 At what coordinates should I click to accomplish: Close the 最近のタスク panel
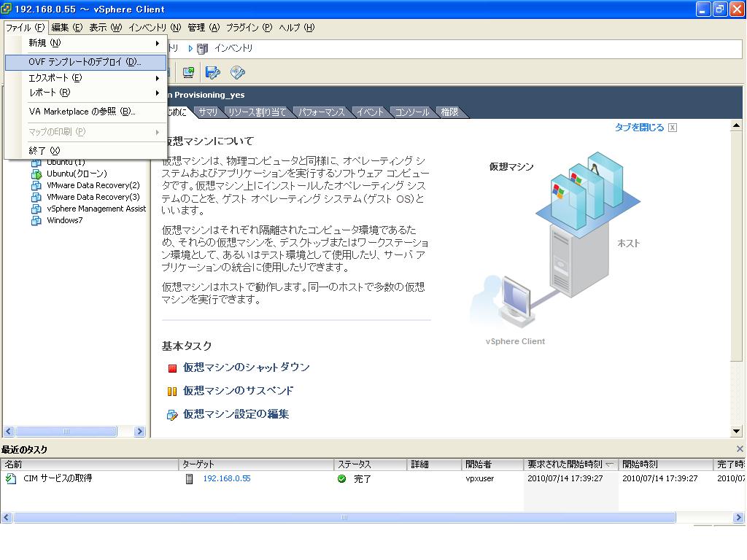[x=740, y=448]
